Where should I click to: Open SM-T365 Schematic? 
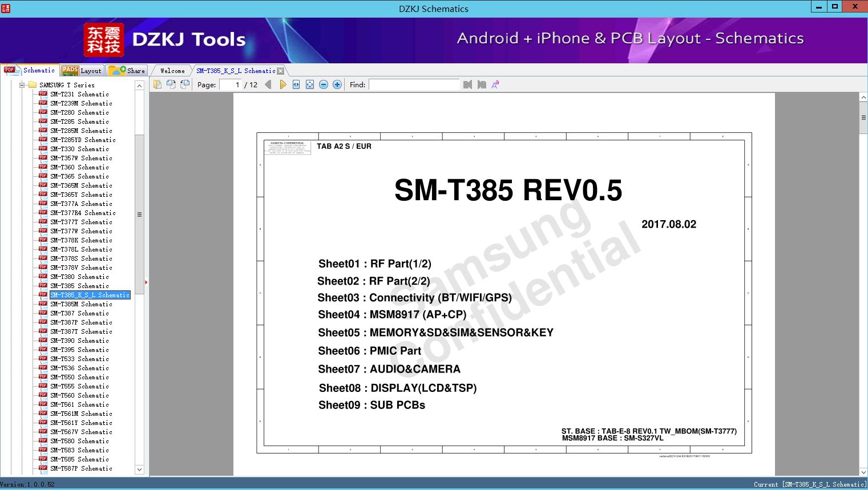79,176
